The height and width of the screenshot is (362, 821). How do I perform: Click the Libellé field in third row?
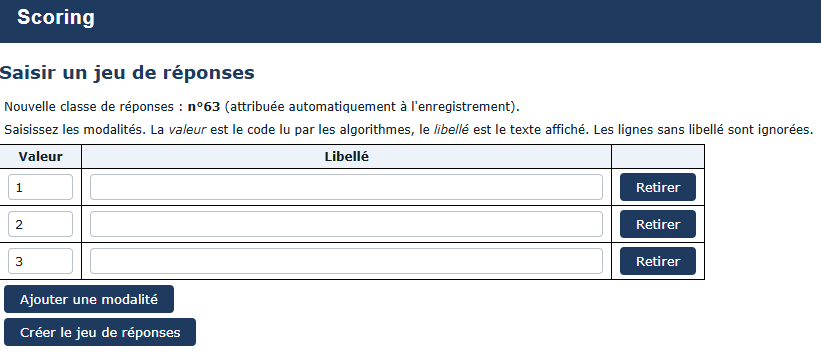346,261
